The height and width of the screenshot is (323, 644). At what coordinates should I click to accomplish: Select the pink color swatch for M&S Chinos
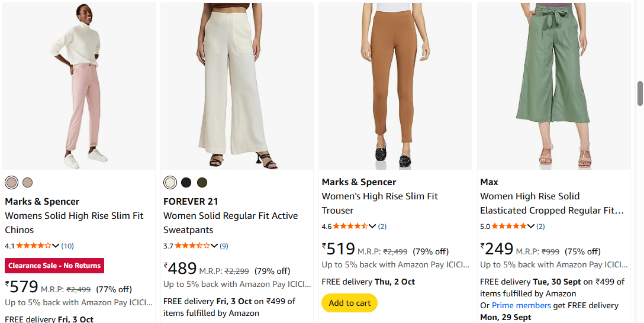[11, 182]
